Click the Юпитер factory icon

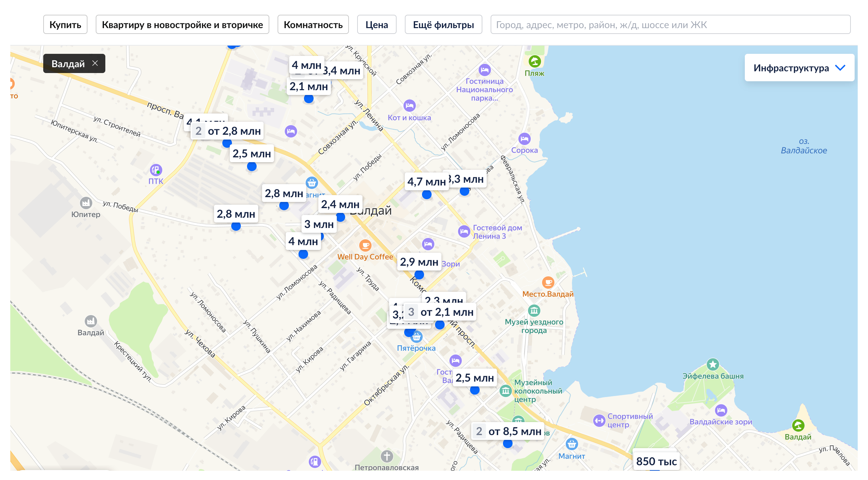86,203
